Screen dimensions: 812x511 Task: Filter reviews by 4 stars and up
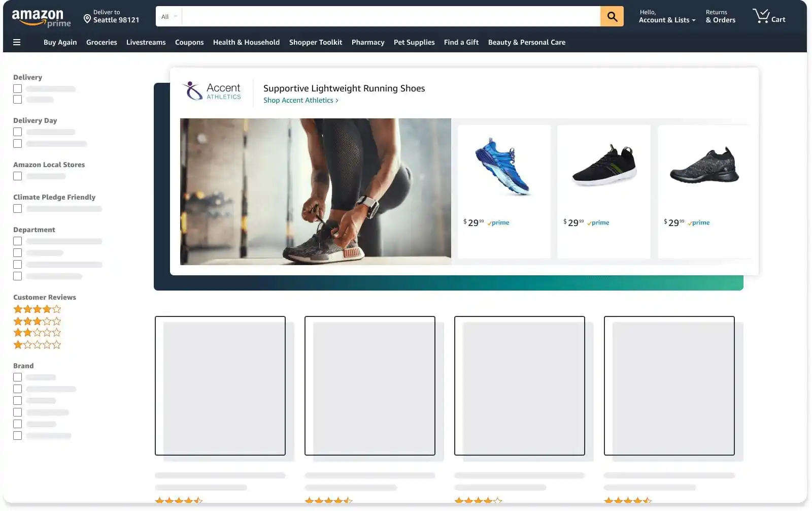(37, 308)
